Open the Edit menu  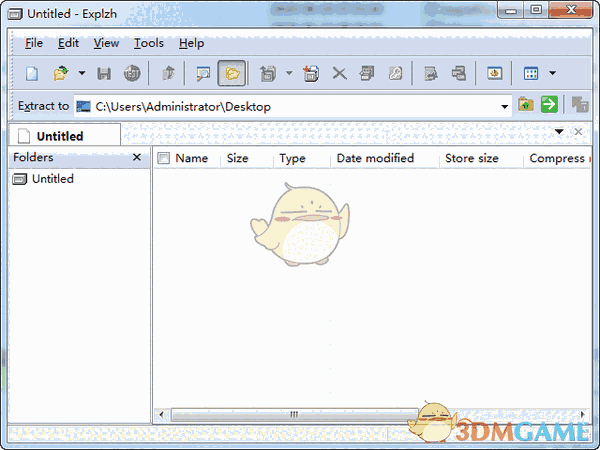click(68, 43)
